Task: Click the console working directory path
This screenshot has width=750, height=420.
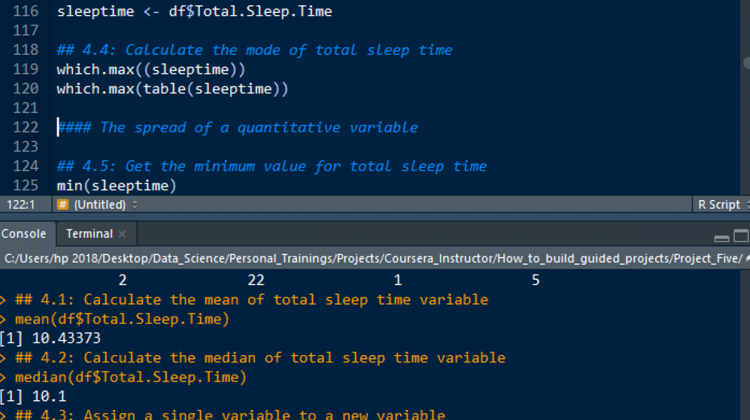Action: coord(370,258)
